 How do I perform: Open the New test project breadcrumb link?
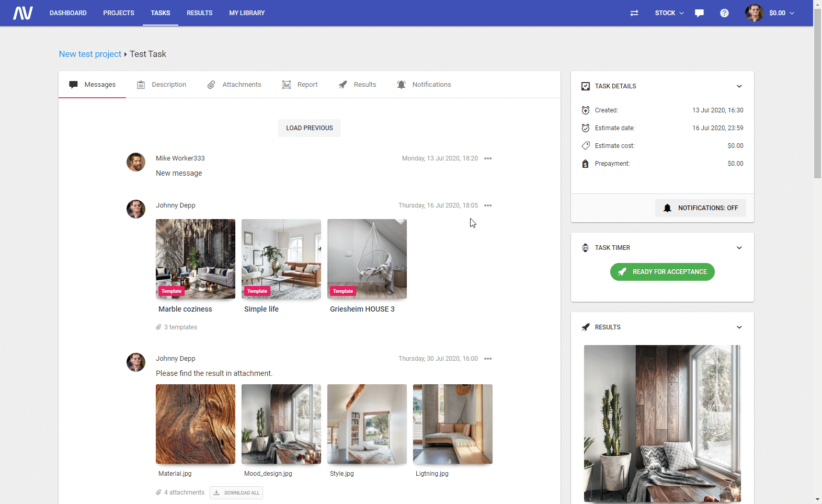(x=90, y=54)
